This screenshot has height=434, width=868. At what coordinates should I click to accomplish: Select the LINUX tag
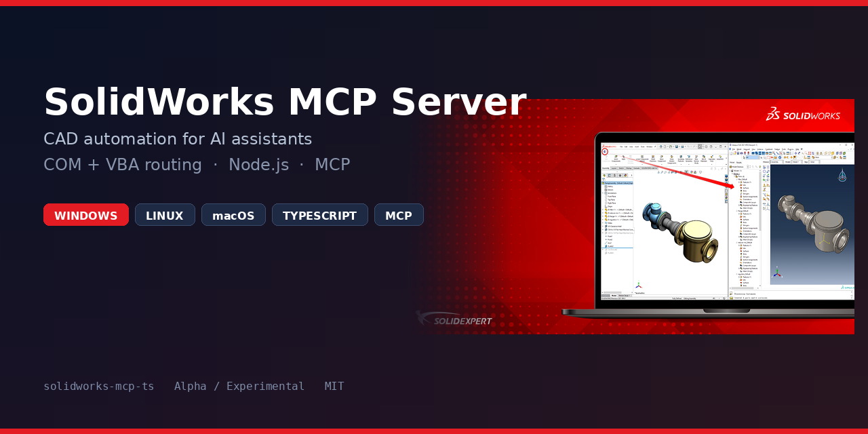(x=165, y=215)
